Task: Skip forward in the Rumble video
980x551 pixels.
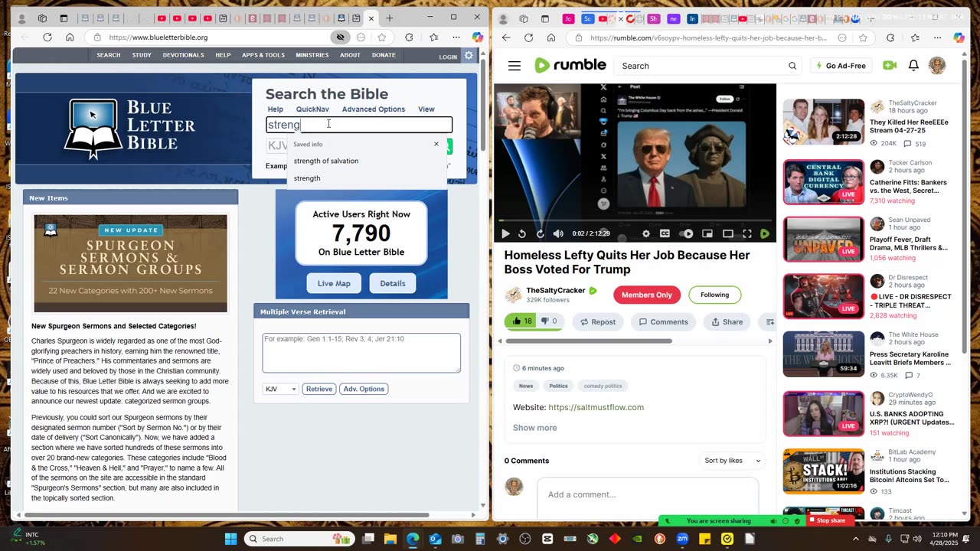Action: (x=540, y=234)
